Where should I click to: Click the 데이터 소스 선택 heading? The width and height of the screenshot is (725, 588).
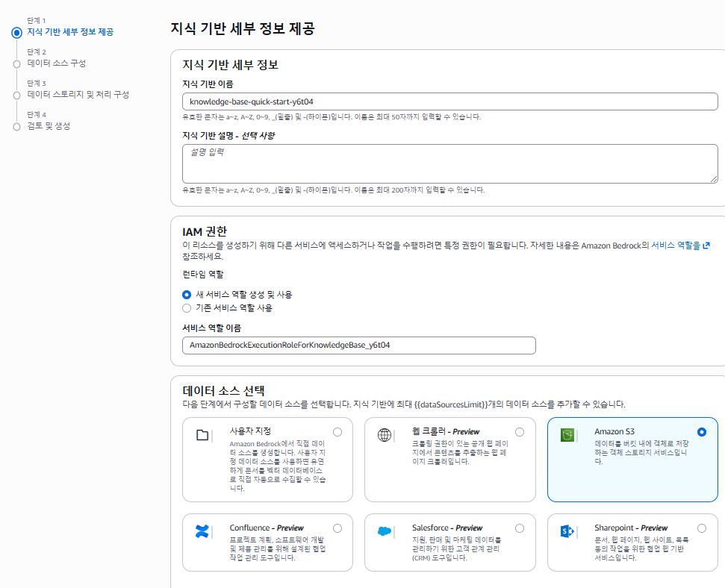224,390
